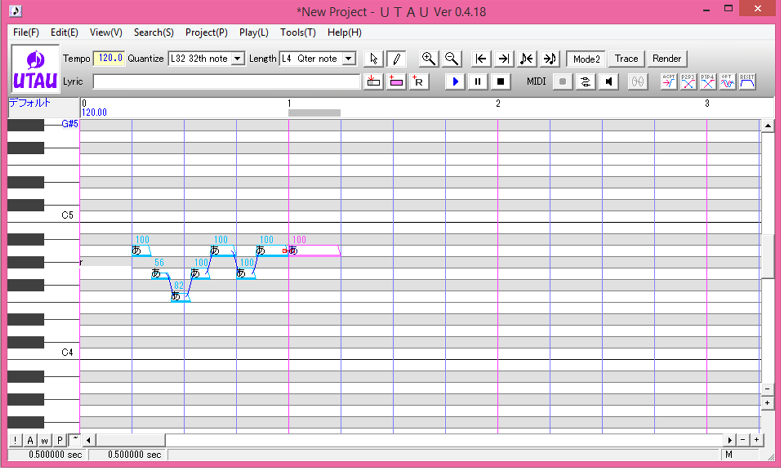Stop playback with the square button
Screen dimensions: 781x468
coord(501,82)
